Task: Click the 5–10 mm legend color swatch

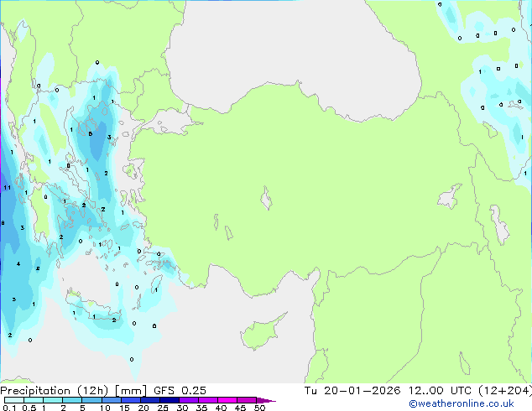Action: [91, 400]
